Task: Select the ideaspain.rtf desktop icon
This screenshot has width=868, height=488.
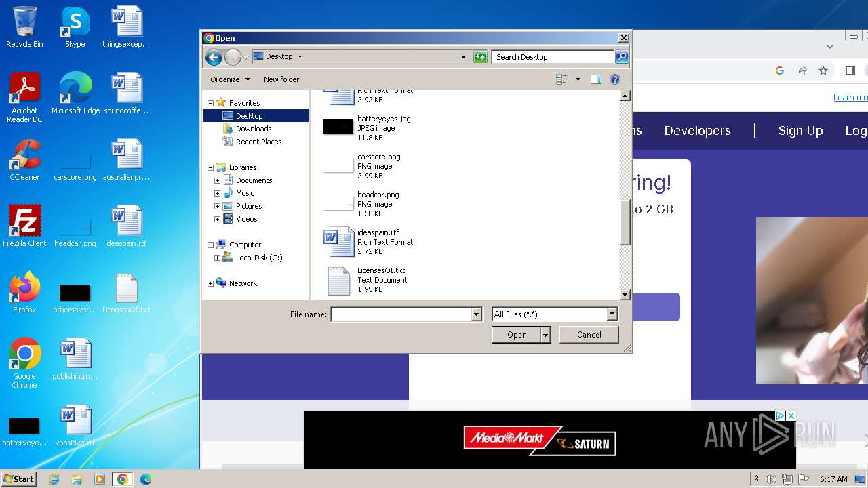Action: 126,226
